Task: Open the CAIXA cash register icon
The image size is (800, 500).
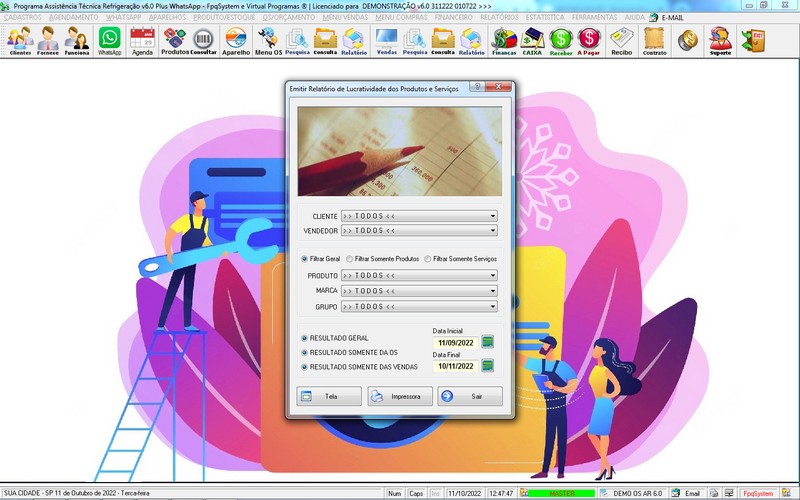Action: tap(533, 40)
